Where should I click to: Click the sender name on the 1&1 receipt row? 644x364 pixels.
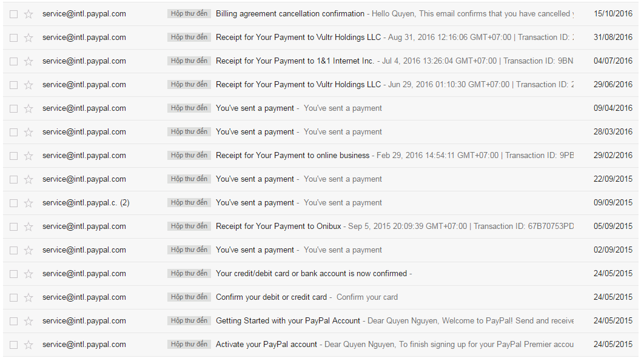pos(84,61)
